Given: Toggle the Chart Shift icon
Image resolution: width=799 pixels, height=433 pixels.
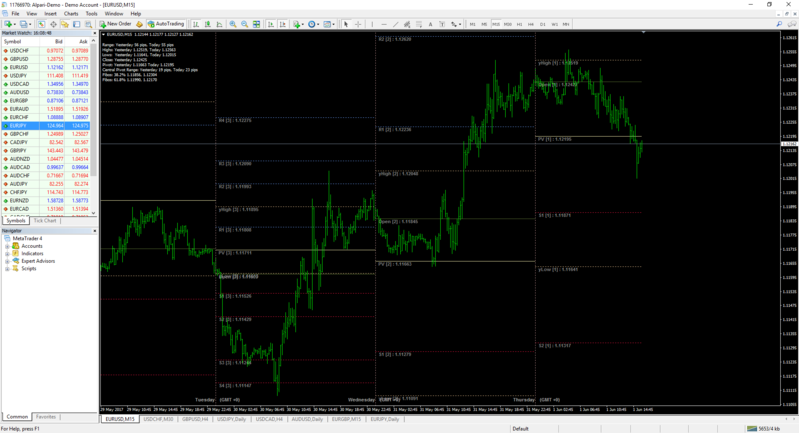Looking at the screenshot, I should (x=282, y=24).
